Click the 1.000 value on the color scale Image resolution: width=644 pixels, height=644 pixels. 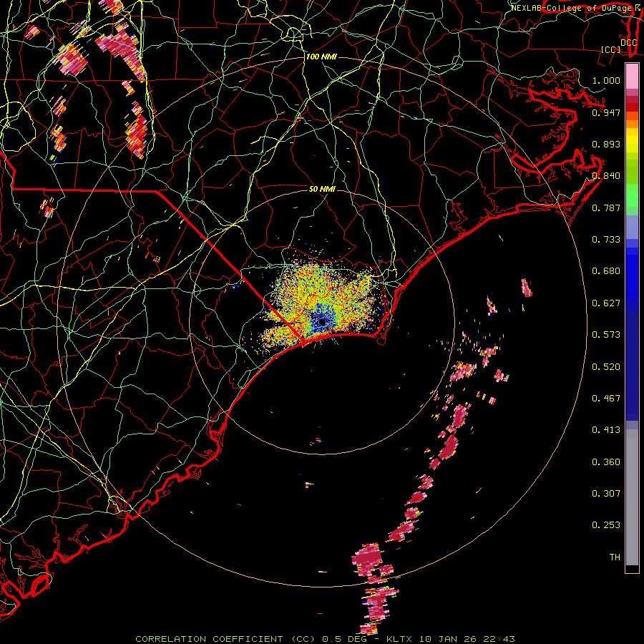(606, 80)
